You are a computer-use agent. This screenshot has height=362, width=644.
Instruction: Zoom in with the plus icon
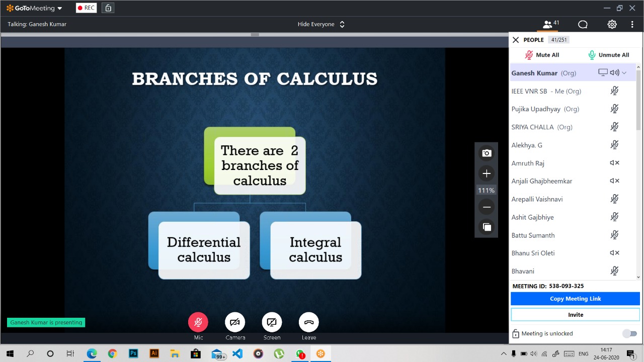[x=487, y=173]
